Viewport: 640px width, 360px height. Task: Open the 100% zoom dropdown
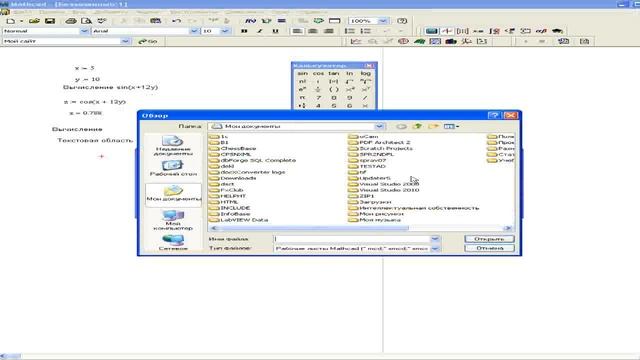point(382,21)
